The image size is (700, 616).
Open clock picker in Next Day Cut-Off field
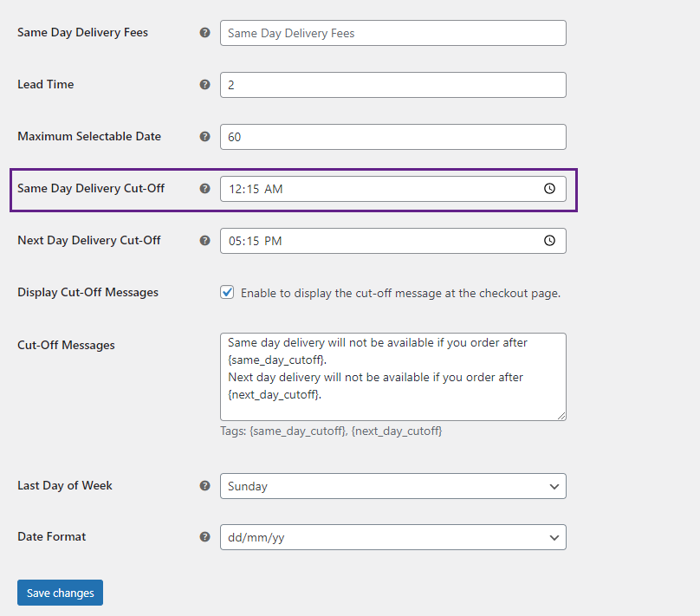[x=549, y=241]
